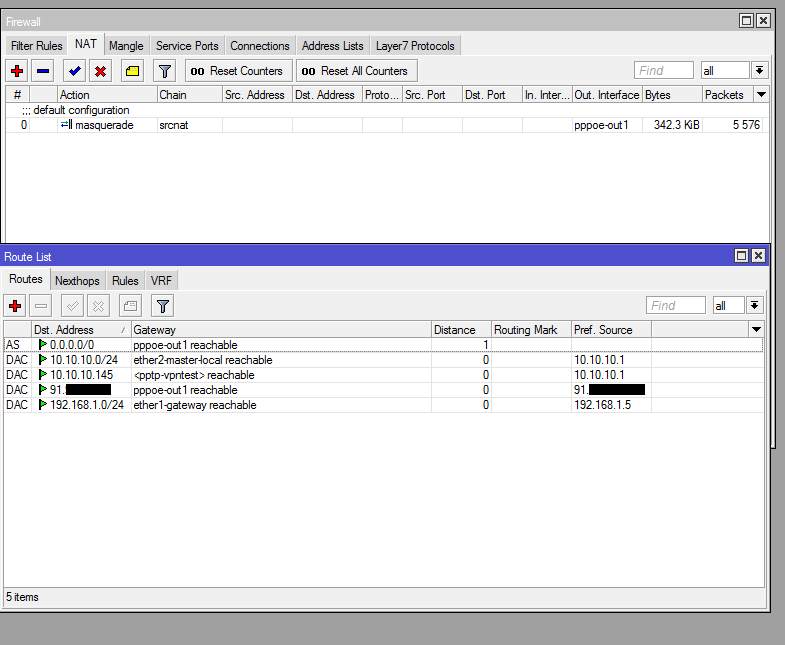Sort routes by Distance column header
This screenshot has width=785, height=645.
coord(461,330)
